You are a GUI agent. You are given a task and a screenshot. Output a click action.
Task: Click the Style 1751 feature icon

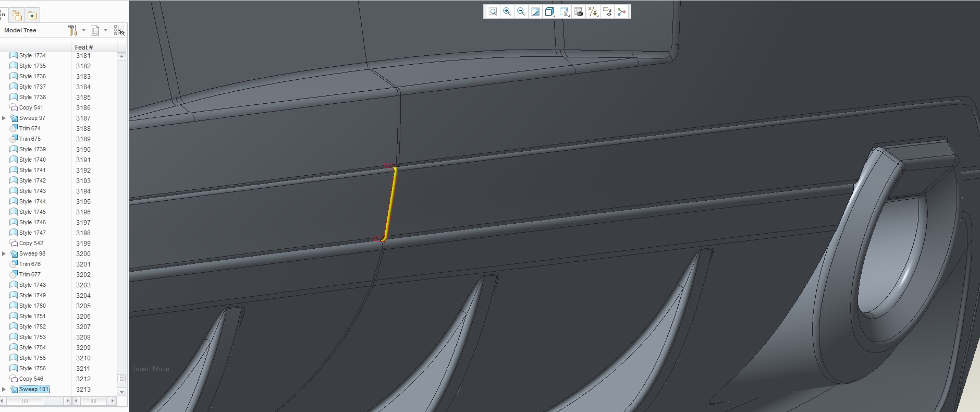click(x=14, y=316)
